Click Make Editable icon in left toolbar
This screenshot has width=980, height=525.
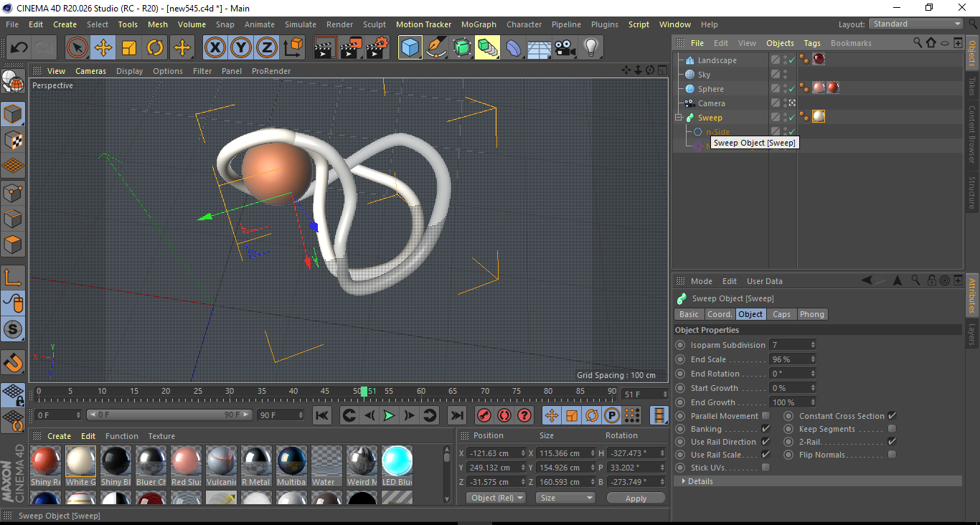tap(13, 82)
